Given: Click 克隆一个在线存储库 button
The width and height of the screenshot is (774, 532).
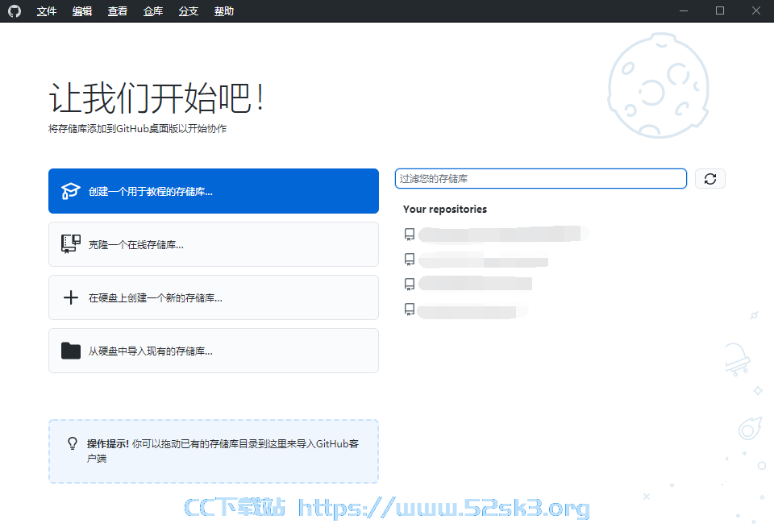Looking at the screenshot, I should pos(213,244).
